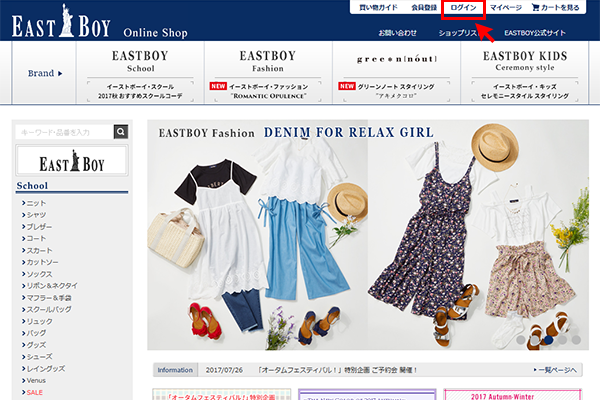Click the keyword search input field
Viewport: 600px width, 400px height.
click(x=64, y=131)
